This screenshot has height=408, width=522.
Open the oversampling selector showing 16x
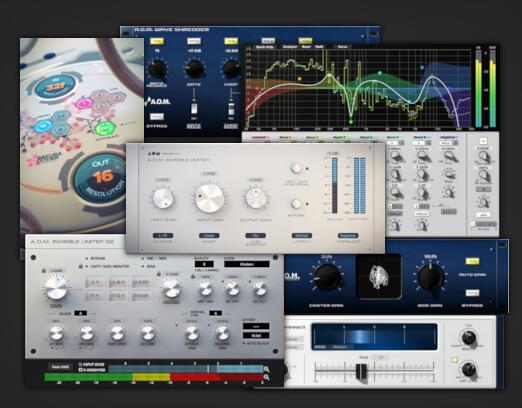[255, 235]
